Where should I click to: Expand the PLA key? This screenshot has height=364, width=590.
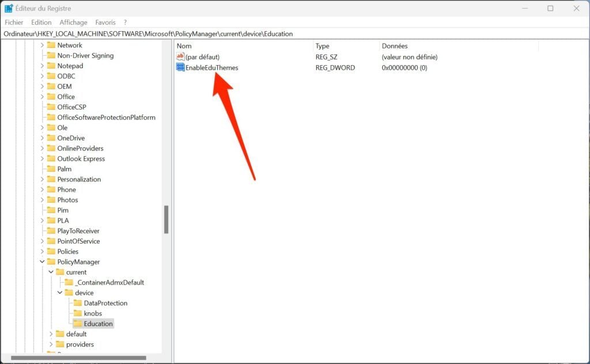42,221
